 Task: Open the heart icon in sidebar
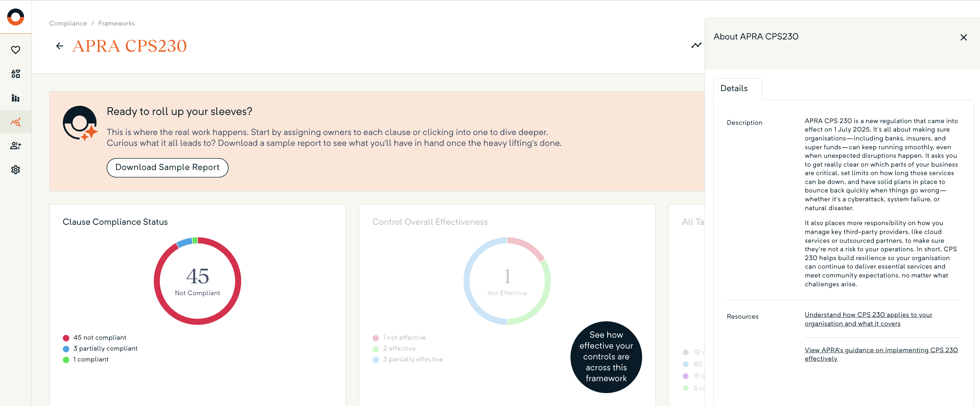tap(16, 50)
